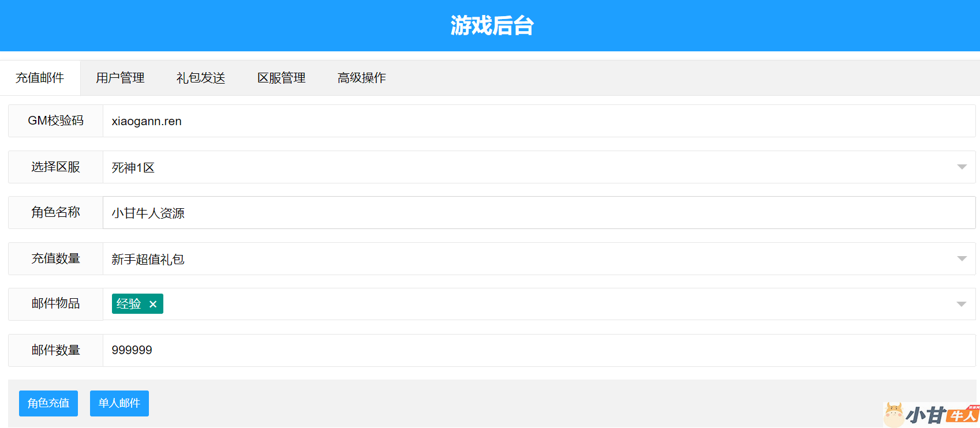Image resolution: width=980 pixels, height=428 pixels.
Task: Click the 游戏后台 header title
Action: coord(492,26)
